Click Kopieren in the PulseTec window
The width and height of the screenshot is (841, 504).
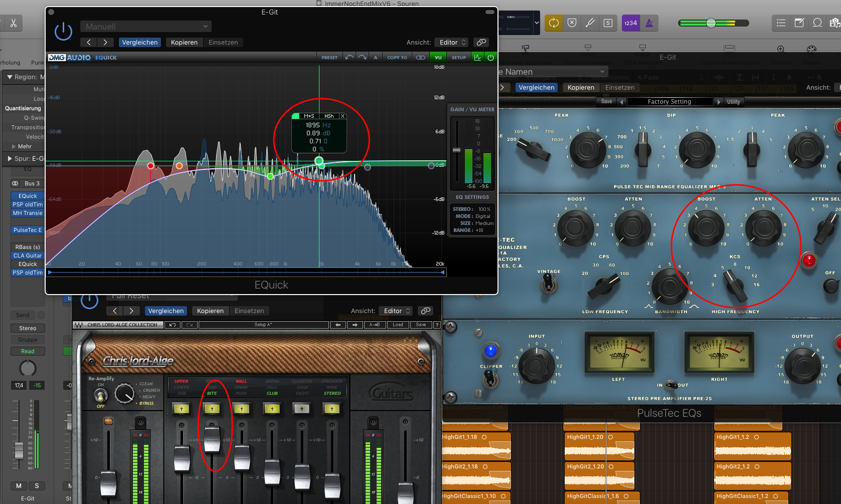581,88
